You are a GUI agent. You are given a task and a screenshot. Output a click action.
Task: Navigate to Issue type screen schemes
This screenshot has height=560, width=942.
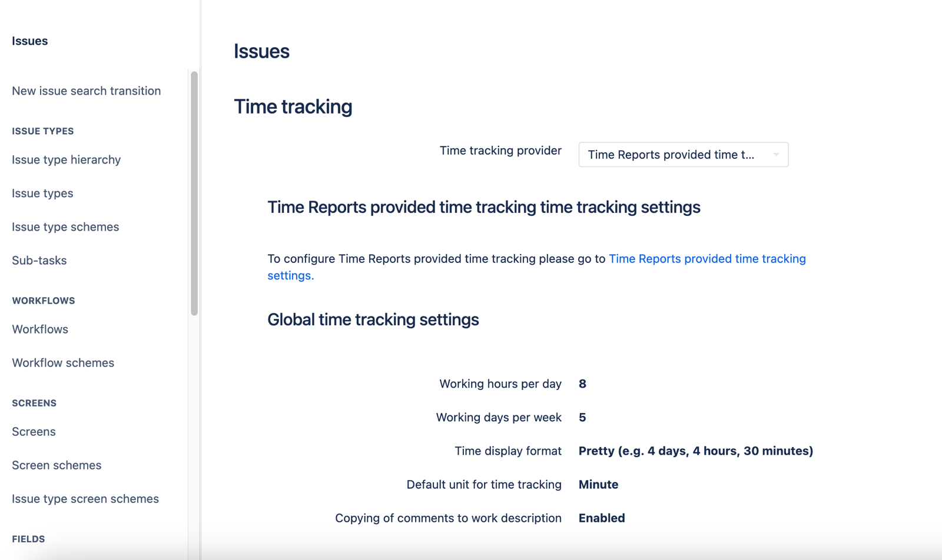85,498
